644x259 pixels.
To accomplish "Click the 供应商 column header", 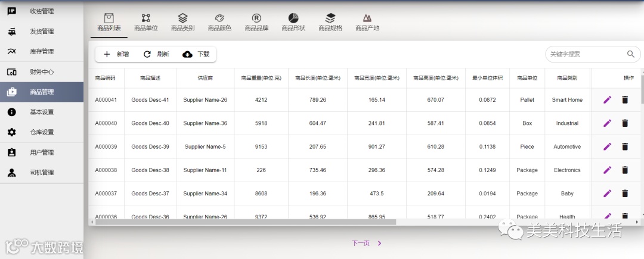I will coord(205,78).
